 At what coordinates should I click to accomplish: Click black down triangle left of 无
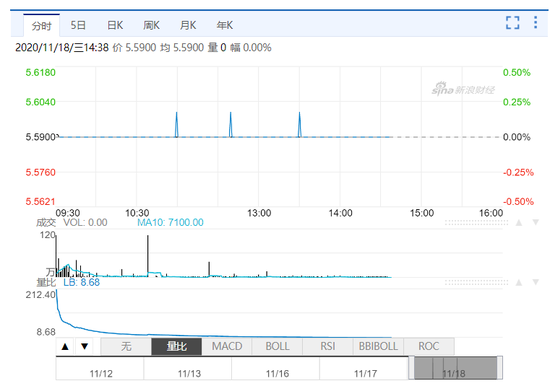pyautogui.click(x=85, y=347)
